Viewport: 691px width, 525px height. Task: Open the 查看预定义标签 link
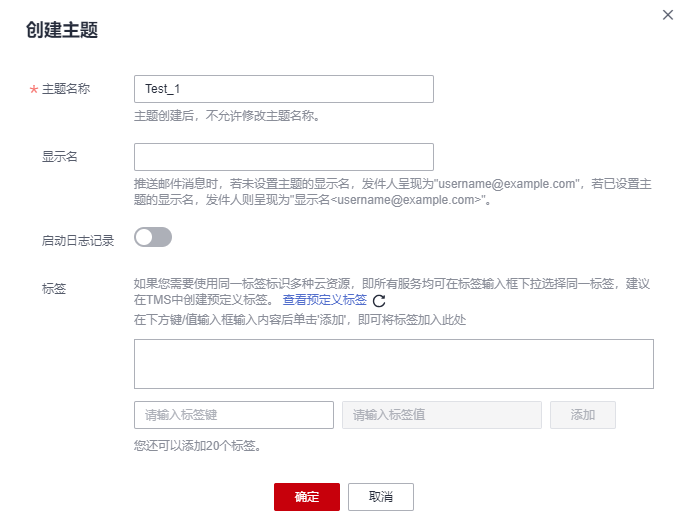[x=324, y=300]
